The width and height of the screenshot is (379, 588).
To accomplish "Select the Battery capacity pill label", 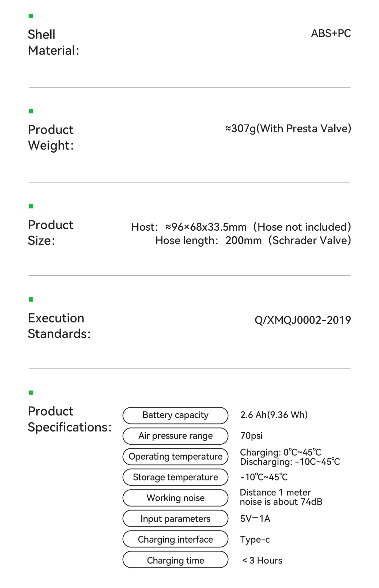I will pos(176,415).
